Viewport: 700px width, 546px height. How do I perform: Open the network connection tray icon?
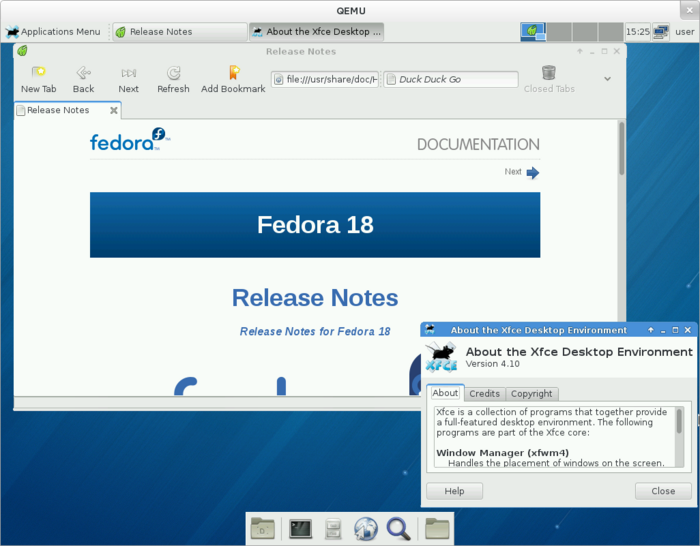click(x=661, y=32)
